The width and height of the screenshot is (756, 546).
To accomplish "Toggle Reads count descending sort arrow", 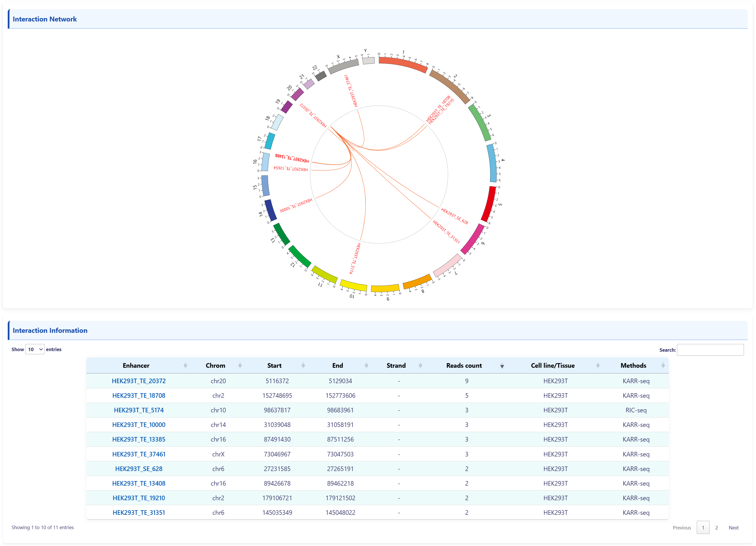I will coord(502,366).
